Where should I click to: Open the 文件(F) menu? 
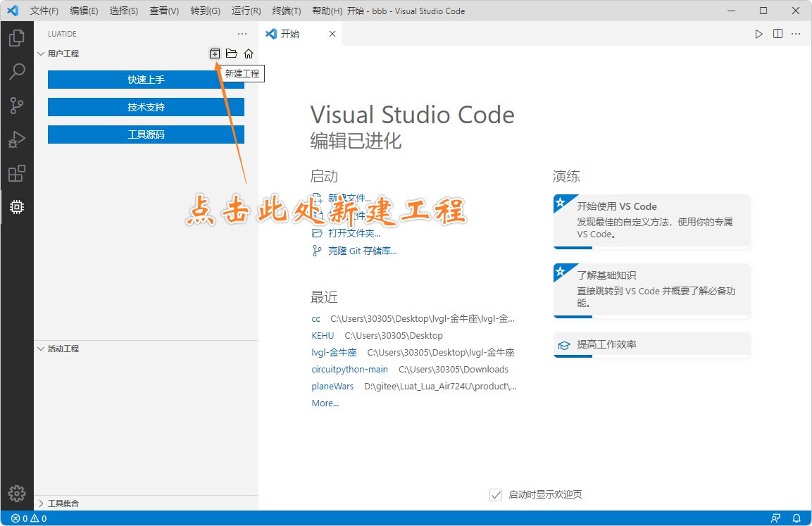44,11
